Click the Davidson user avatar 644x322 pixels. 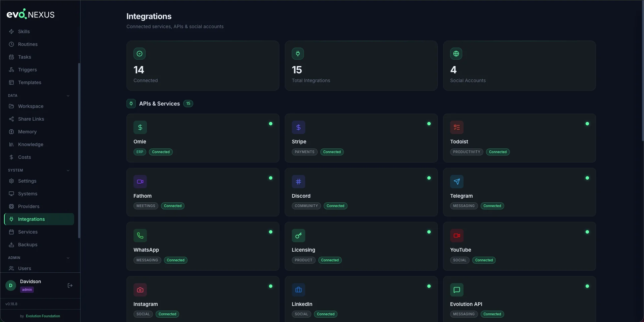click(11, 285)
